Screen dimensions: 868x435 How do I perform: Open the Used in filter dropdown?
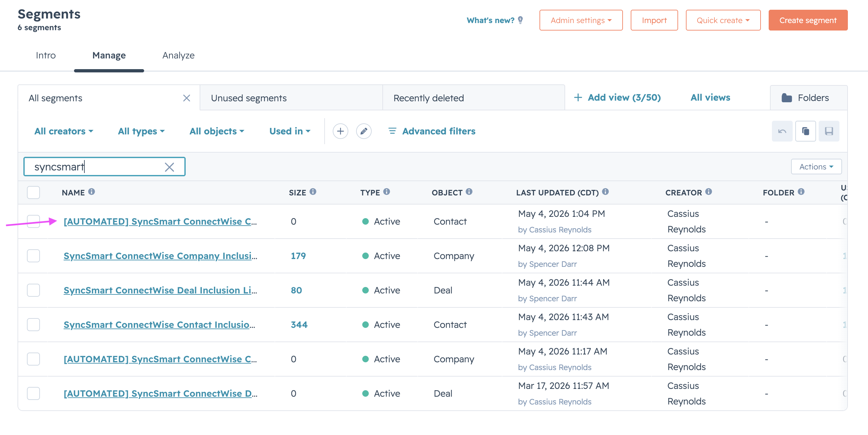coord(290,131)
